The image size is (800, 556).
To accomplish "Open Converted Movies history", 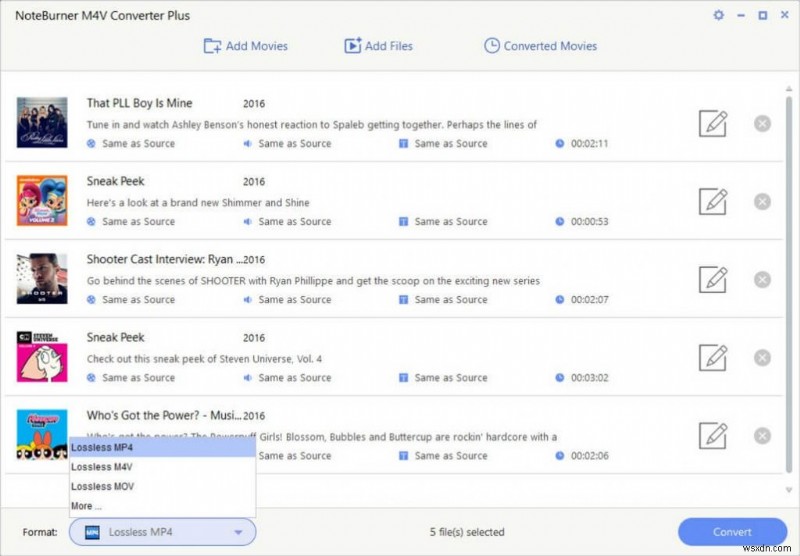I will click(540, 46).
